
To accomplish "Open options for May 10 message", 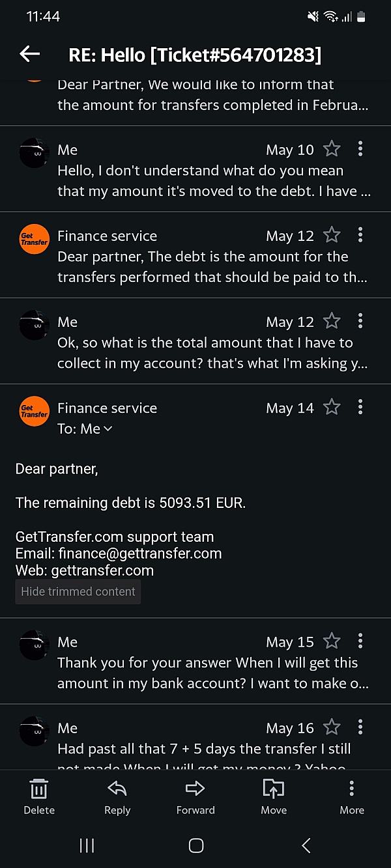I will pos(360,149).
